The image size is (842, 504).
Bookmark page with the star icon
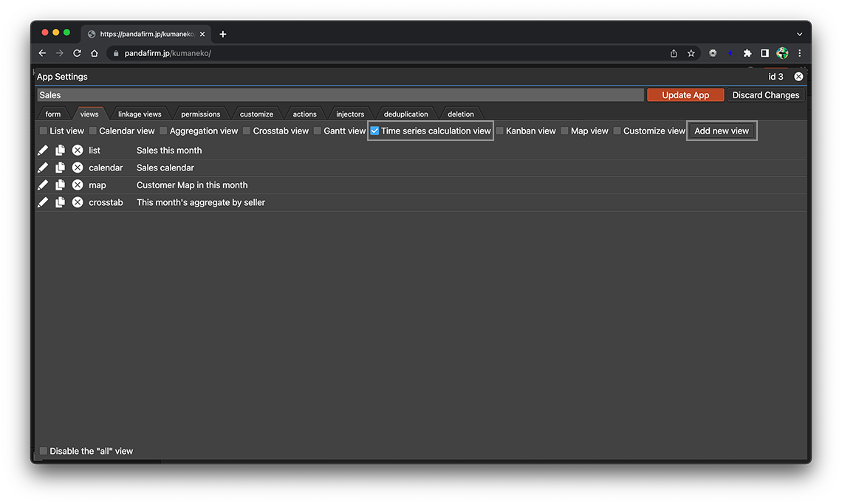691,53
